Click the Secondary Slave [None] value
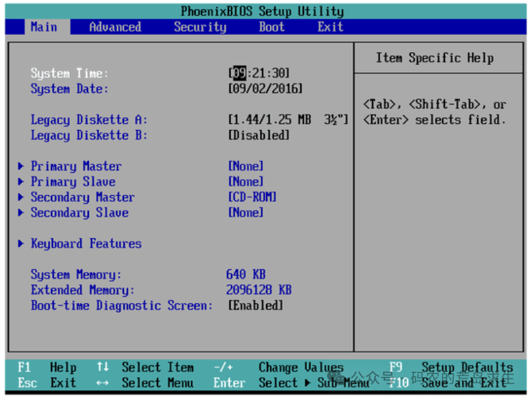The image size is (532, 399). pos(246,213)
